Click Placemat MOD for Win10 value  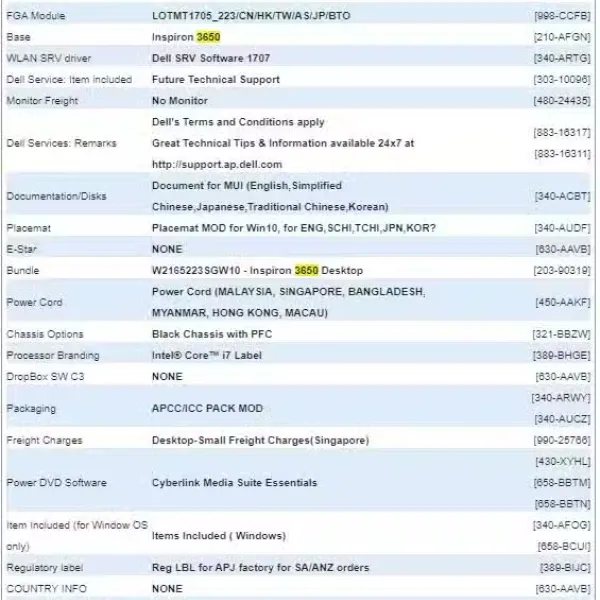pyautogui.click(x=294, y=228)
